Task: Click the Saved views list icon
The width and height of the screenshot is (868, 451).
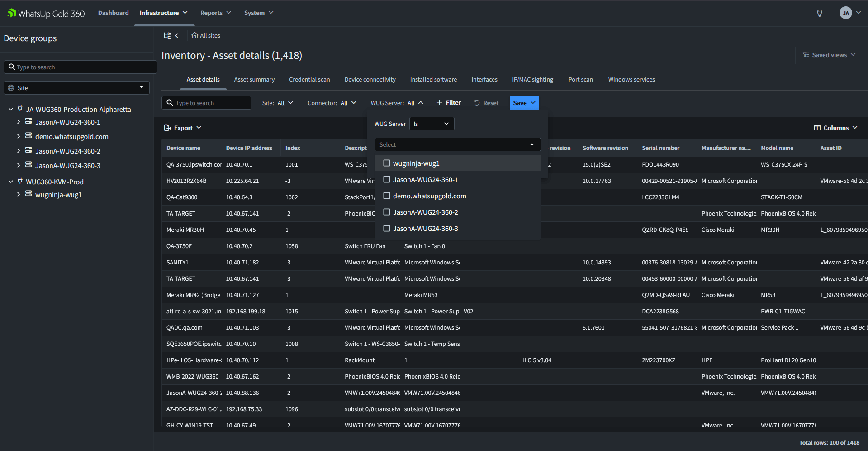Action: click(x=806, y=55)
